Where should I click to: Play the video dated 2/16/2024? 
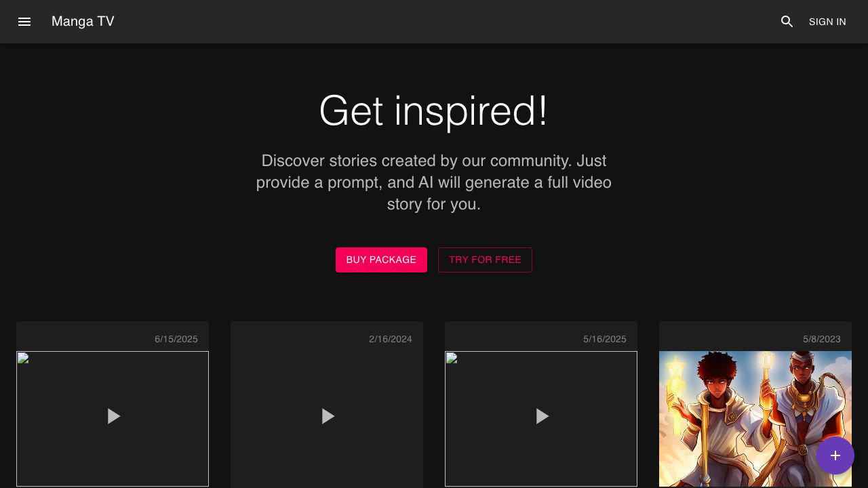pos(328,416)
